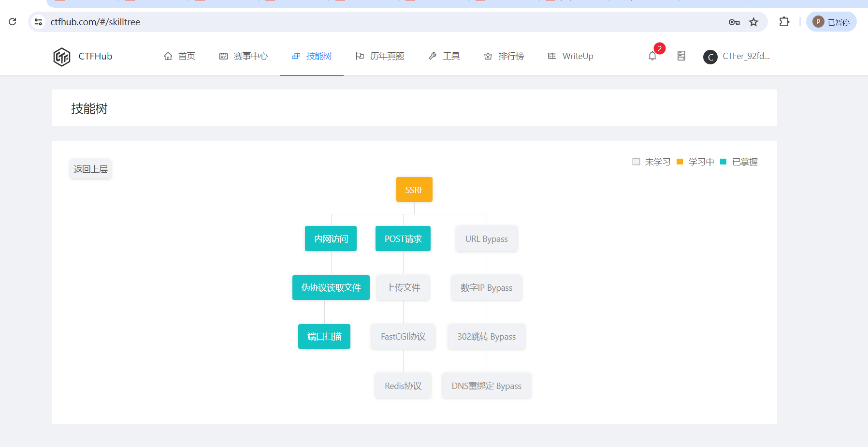The width and height of the screenshot is (868, 447).
Task: Open notifications bell with 2 badge
Action: tap(653, 56)
